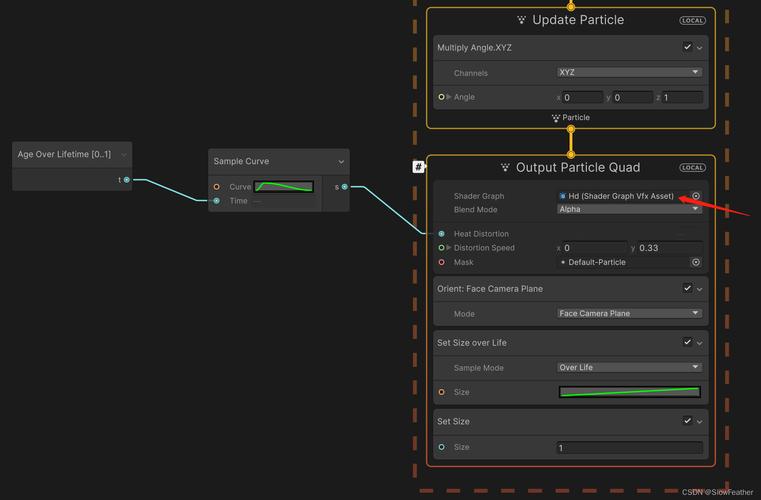Disable the Multiply Angle.XYZ block checkbox
Viewport: 761px width, 500px height.
tap(687, 47)
